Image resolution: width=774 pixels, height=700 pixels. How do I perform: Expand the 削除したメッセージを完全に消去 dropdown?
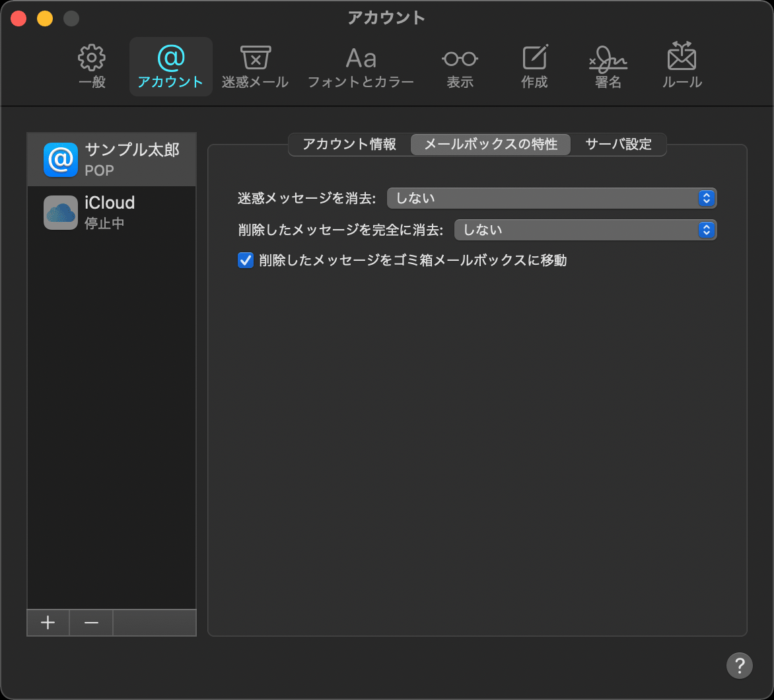(585, 230)
